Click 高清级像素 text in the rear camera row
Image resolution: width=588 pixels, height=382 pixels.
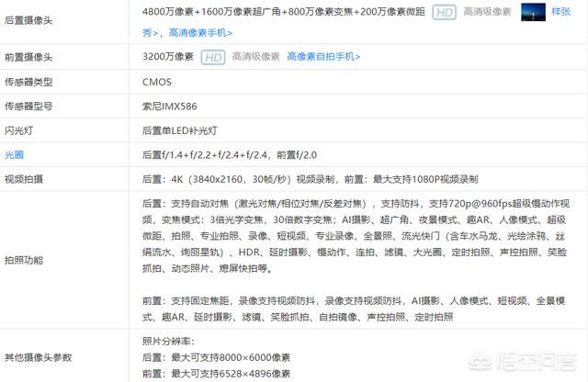[x=487, y=12]
